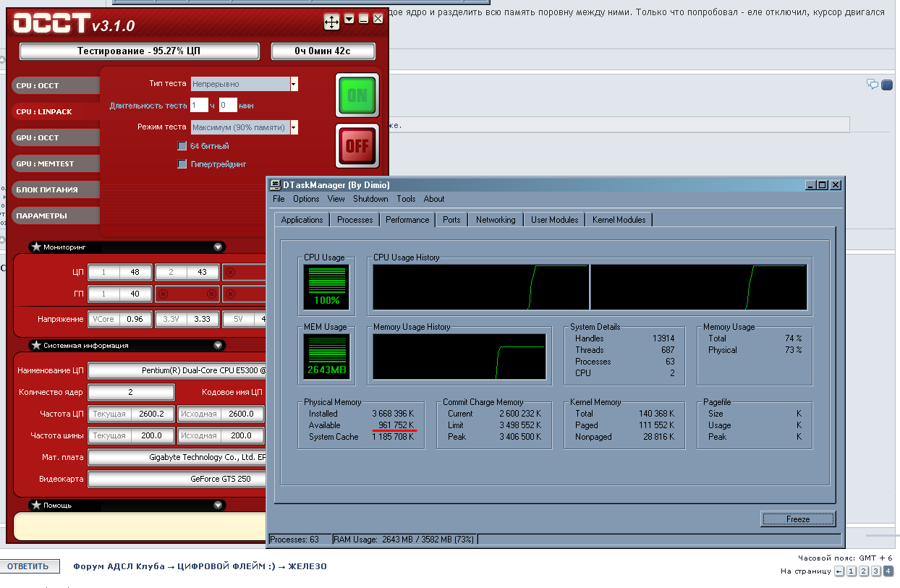The height and width of the screenshot is (588, 900).
Task: Click the GeForce GTS 250 field
Action: 177,479
